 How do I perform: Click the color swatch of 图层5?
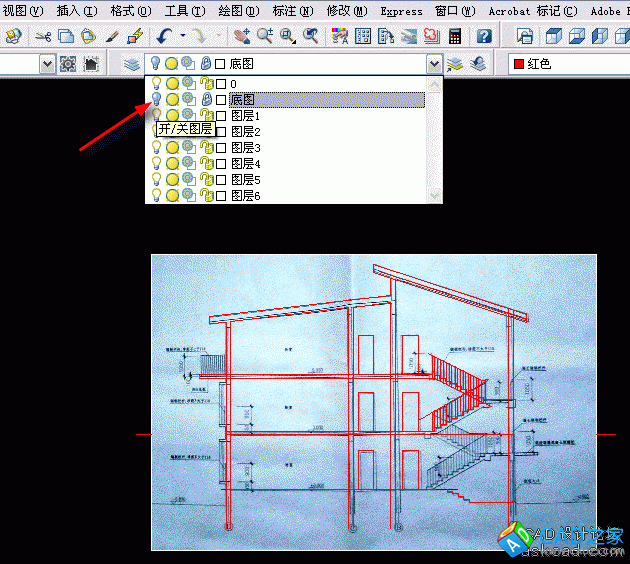(x=221, y=180)
